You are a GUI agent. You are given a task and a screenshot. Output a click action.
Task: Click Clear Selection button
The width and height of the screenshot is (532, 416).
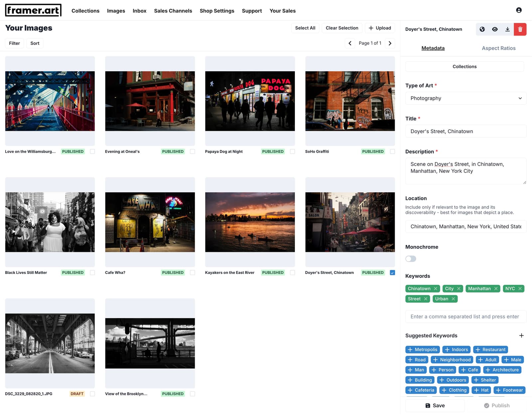342,28
